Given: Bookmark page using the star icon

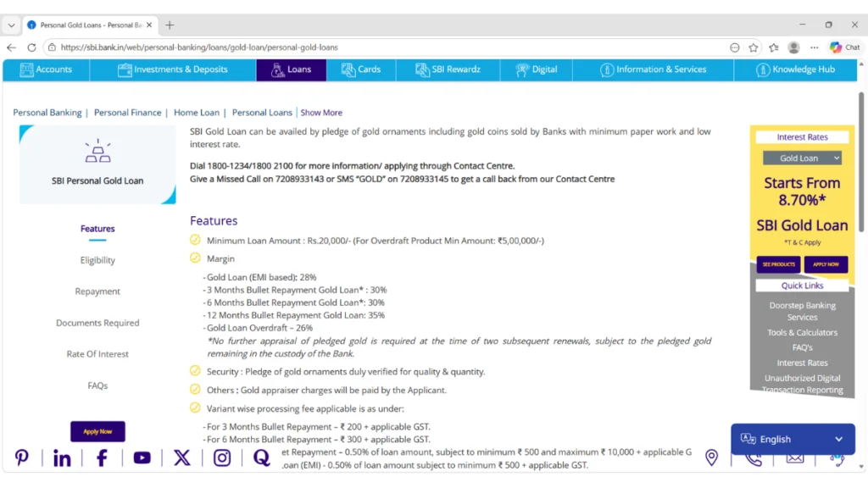Looking at the screenshot, I should tap(754, 47).
